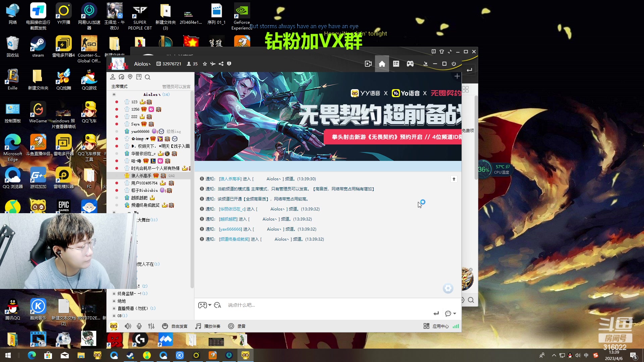Share the channel via share icon
The height and width of the screenshot is (362, 644).
221,64
